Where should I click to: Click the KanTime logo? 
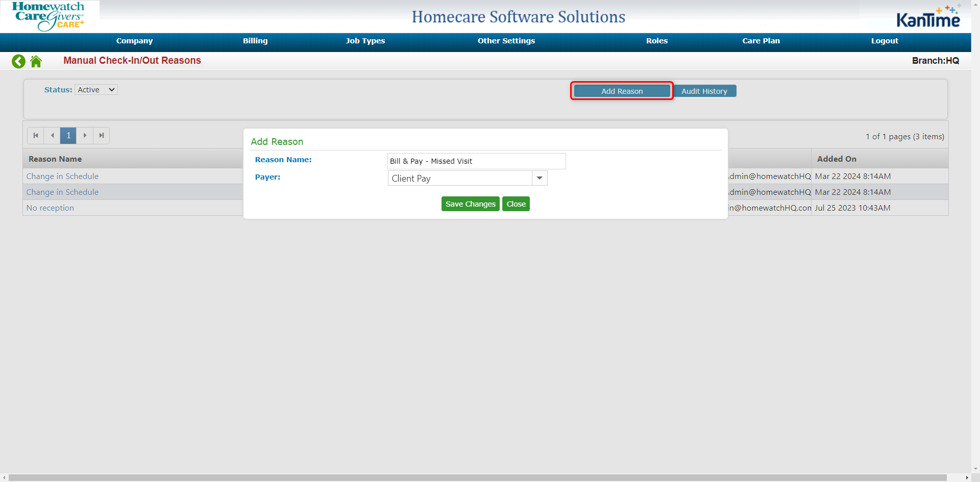point(928,18)
